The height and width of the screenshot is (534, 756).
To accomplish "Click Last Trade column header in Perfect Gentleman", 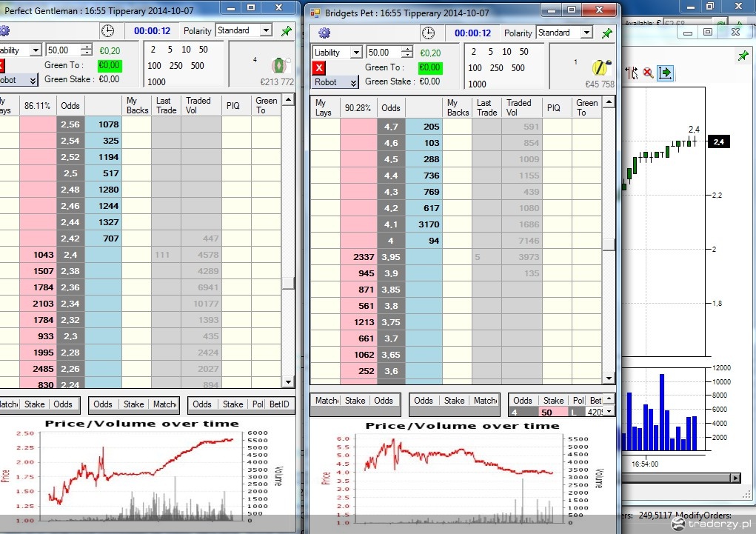I will 167,105.
